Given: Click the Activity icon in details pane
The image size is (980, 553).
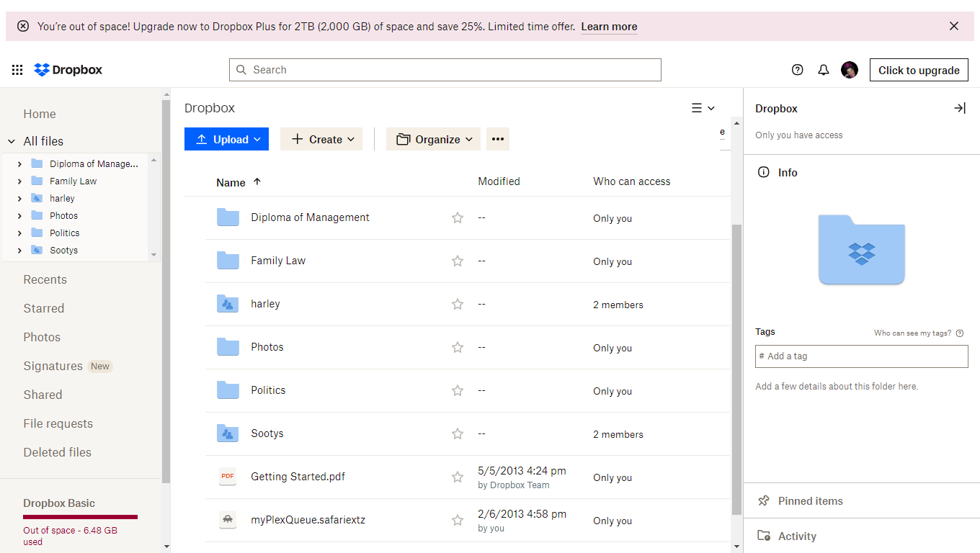Looking at the screenshot, I should click(x=764, y=536).
